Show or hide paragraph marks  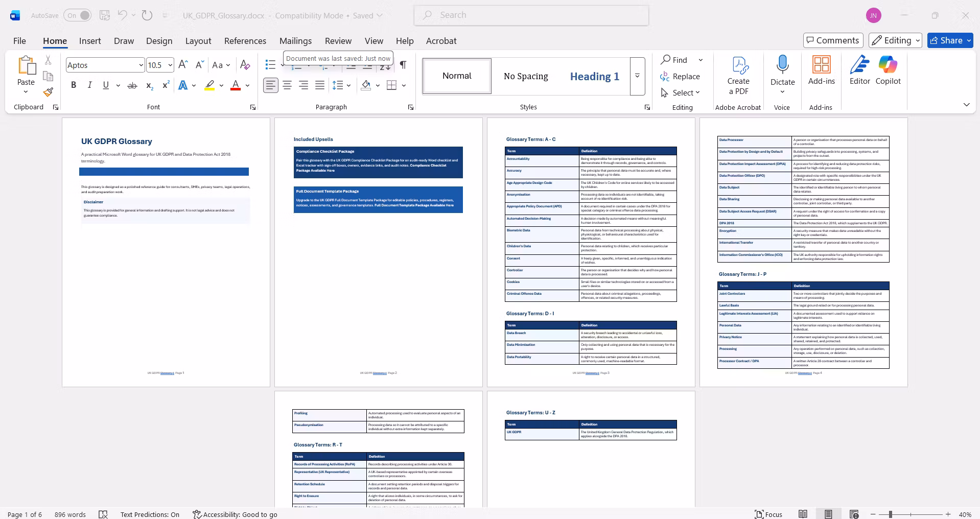(x=403, y=65)
